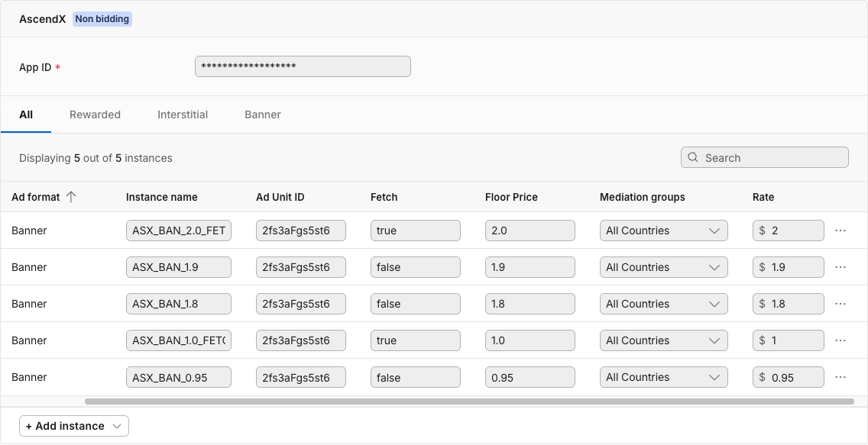
Task: Click the Mediation groups column header
Action: click(x=642, y=197)
